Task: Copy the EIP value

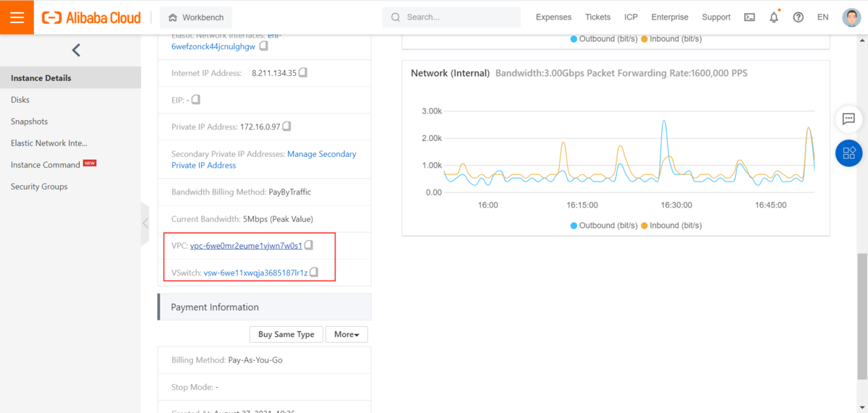Action: (195, 99)
